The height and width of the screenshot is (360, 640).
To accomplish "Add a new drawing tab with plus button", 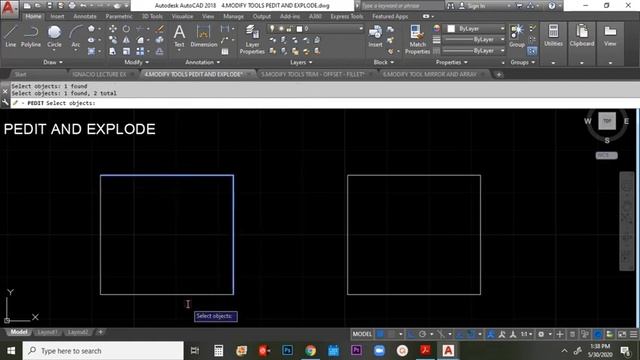I will [499, 74].
